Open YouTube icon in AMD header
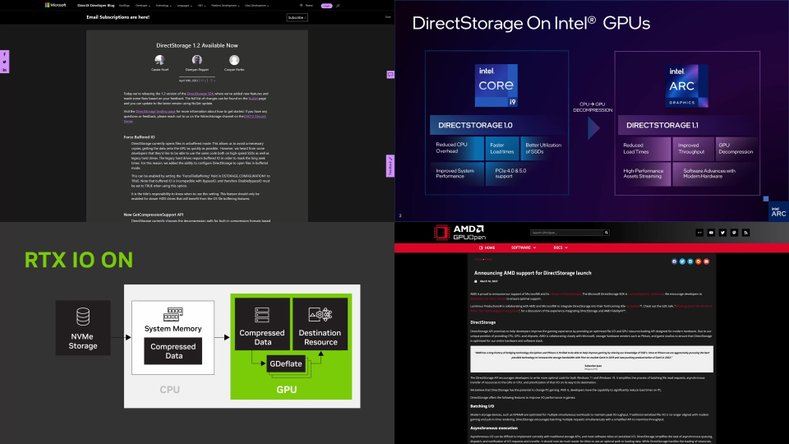This screenshot has width=789, height=444. (711, 233)
